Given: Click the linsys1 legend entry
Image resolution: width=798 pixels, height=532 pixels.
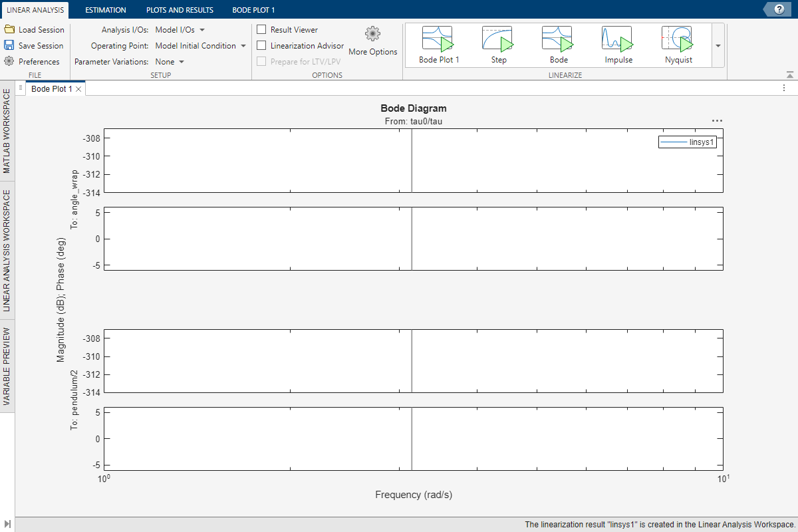Looking at the screenshot, I should pos(688,142).
